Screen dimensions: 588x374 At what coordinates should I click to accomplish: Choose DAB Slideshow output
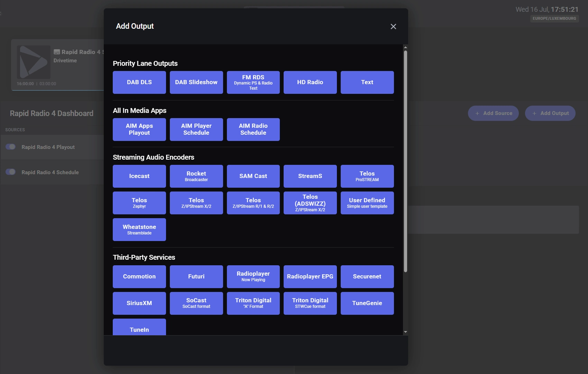coord(196,82)
